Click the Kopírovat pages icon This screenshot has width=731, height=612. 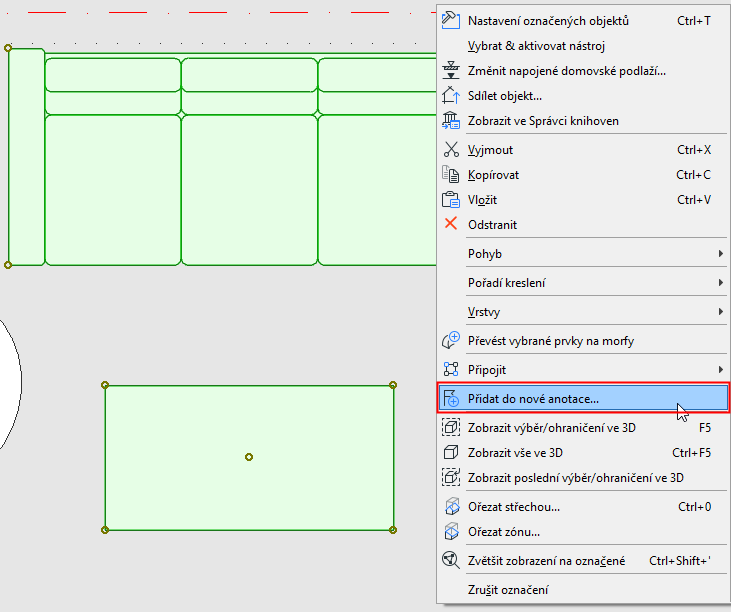click(x=450, y=175)
